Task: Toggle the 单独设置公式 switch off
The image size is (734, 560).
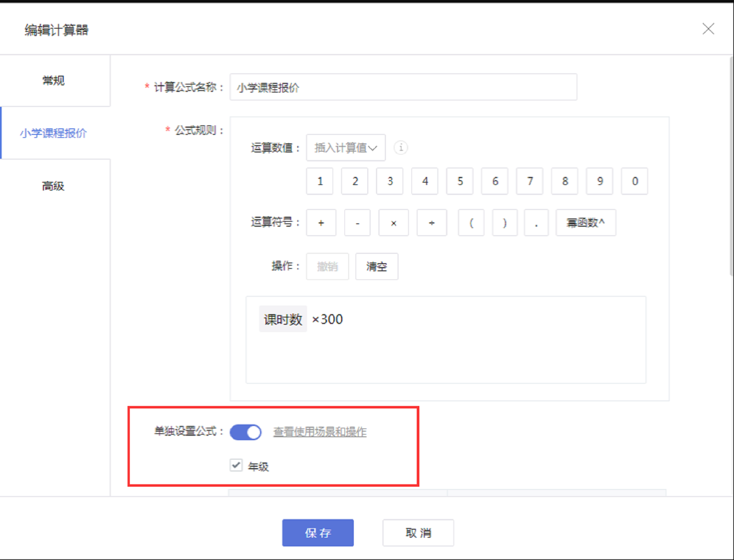Action: point(245,432)
